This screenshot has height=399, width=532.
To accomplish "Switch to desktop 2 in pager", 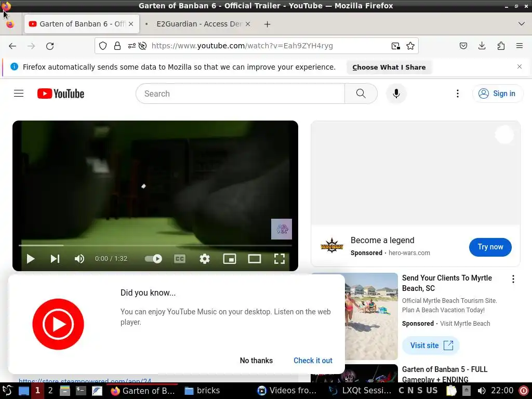I will pos(50,391).
